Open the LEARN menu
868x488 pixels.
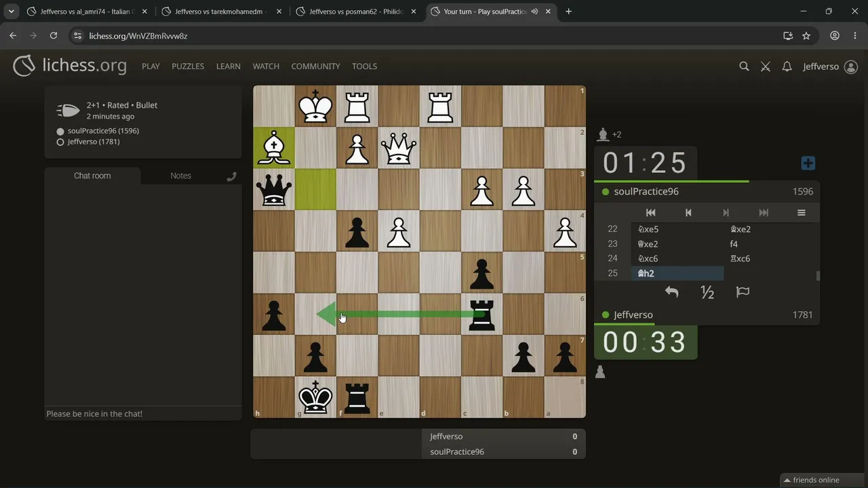pos(229,66)
